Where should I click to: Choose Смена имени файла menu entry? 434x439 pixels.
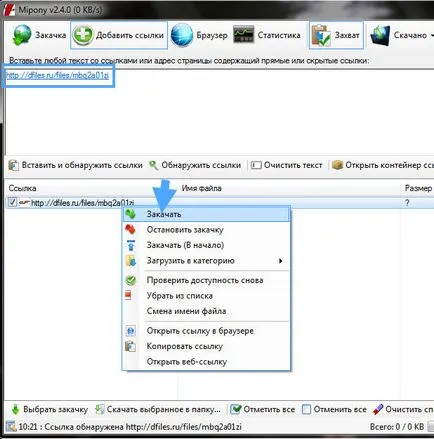coord(206,311)
